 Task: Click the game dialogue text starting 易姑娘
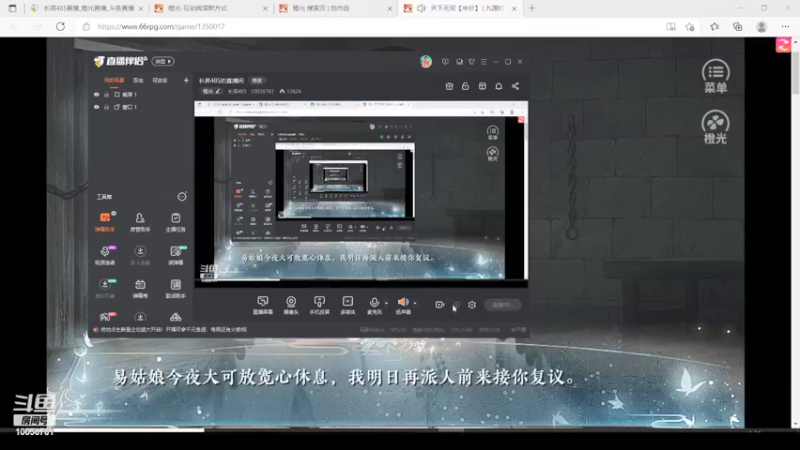[x=345, y=377]
